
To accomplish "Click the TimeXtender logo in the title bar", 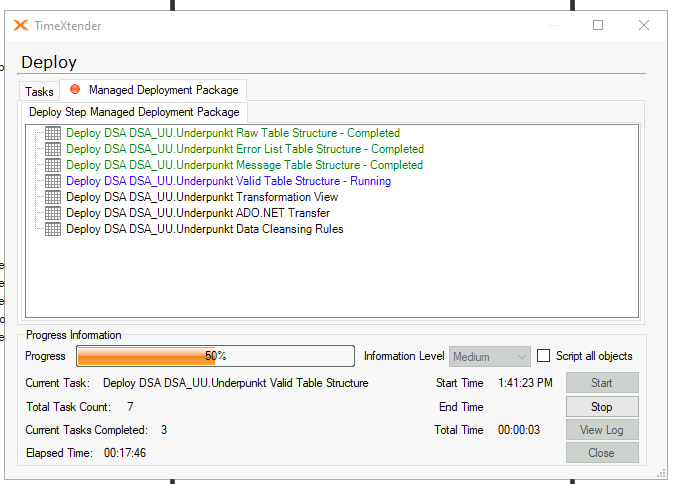I will pos(21,25).
